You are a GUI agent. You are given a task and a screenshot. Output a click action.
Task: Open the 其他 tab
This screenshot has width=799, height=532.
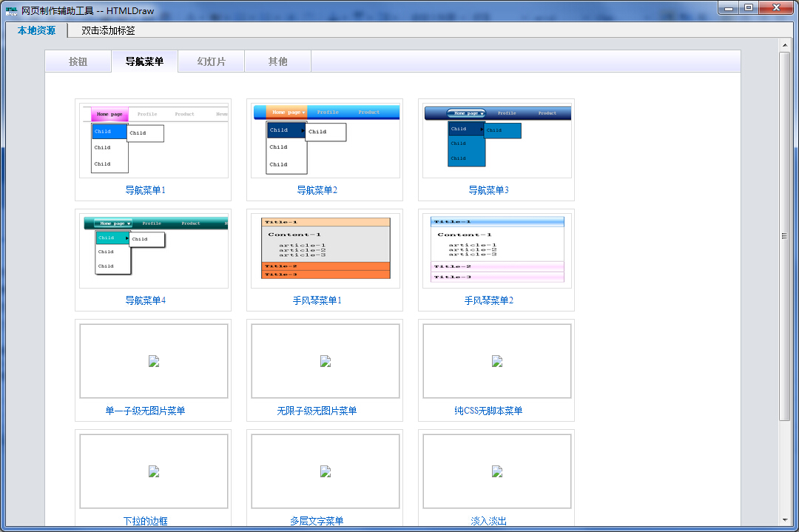pyautogui.click(x=277, y=62)
